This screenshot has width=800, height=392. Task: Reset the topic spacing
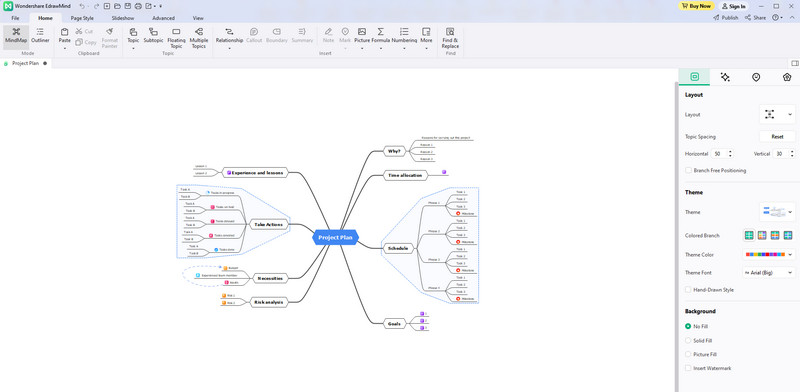tap(777, 137)
